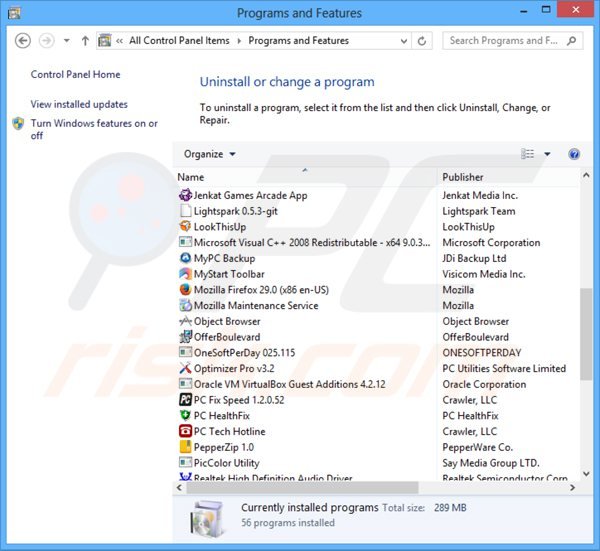Select the Jenkat Games Arcade App name

[250, 196]
